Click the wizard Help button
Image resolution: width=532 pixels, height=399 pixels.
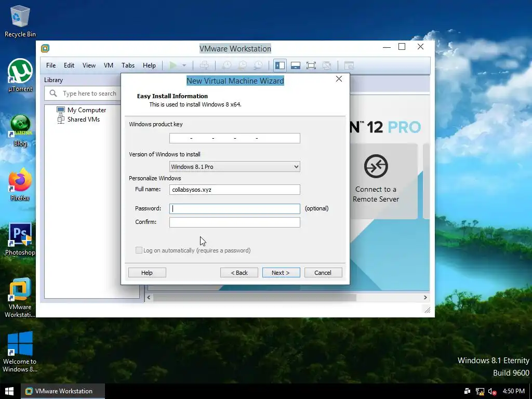click(x=147, y=273)
